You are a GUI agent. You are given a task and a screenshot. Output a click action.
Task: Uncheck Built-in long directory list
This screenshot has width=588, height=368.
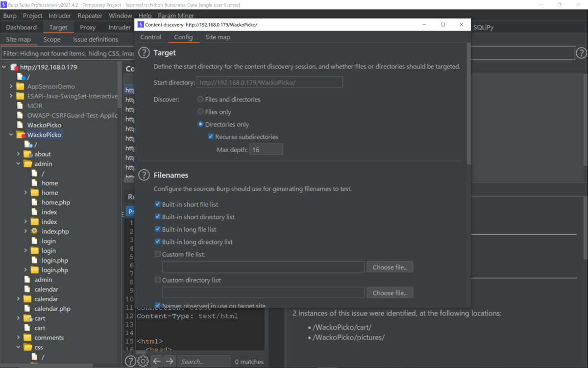[x=158, y=242]
